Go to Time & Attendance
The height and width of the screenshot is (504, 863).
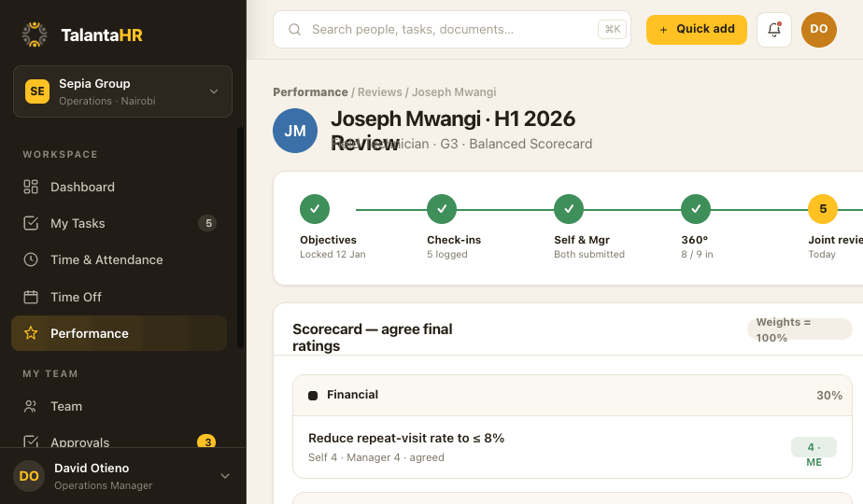119,259
